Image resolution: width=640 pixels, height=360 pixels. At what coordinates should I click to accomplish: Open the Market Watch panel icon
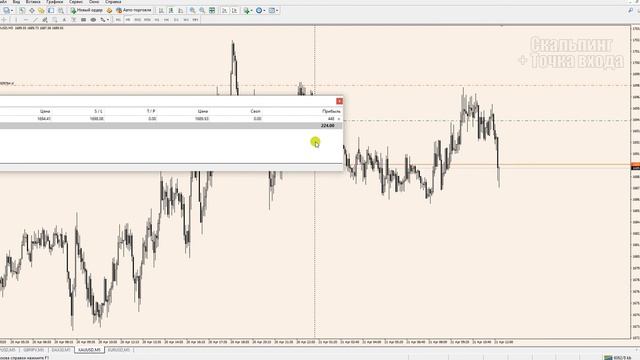(x=22, y=11)
